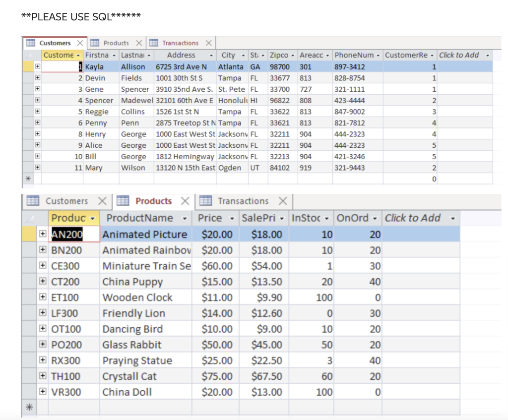
Task: Open the Zipco column filter dropdown
Action: click(x=293, y=56)
